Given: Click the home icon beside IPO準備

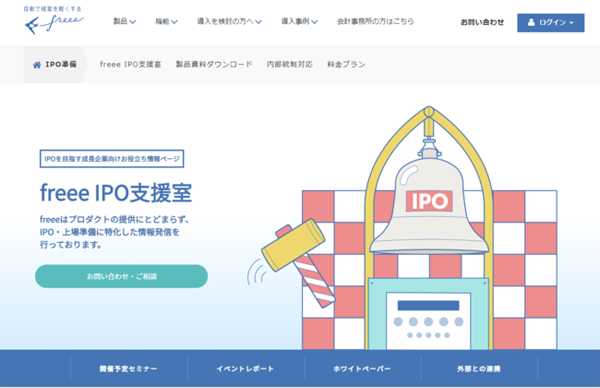Looking at the screenshot, I should (x=37, y=65).
